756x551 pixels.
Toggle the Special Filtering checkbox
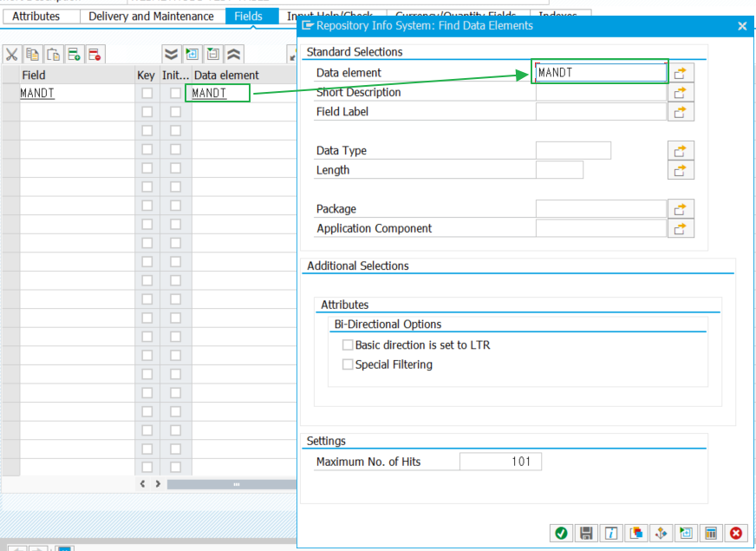coord(348,365)
